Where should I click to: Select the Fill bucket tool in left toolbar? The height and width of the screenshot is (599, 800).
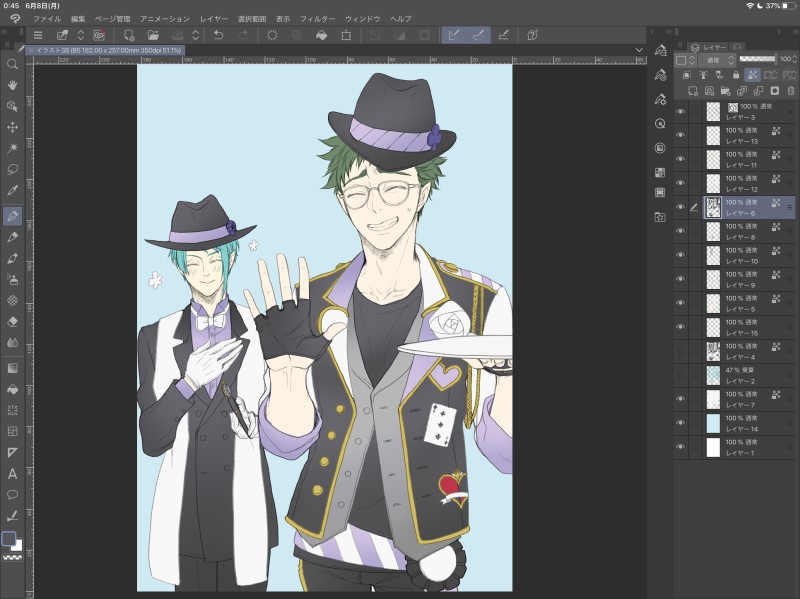click(12, 389)
